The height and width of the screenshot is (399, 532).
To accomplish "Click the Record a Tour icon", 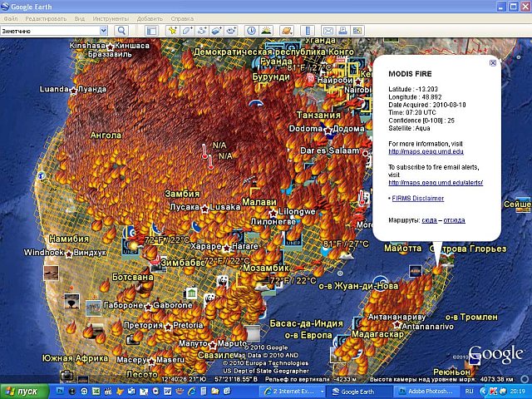I will pyautogui.click(x=231, y=31).
